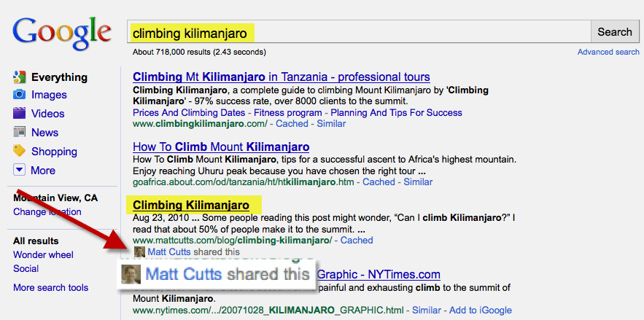
Task: Open Planning And Tips For Success sitelink
Action: tap(396, 112)
